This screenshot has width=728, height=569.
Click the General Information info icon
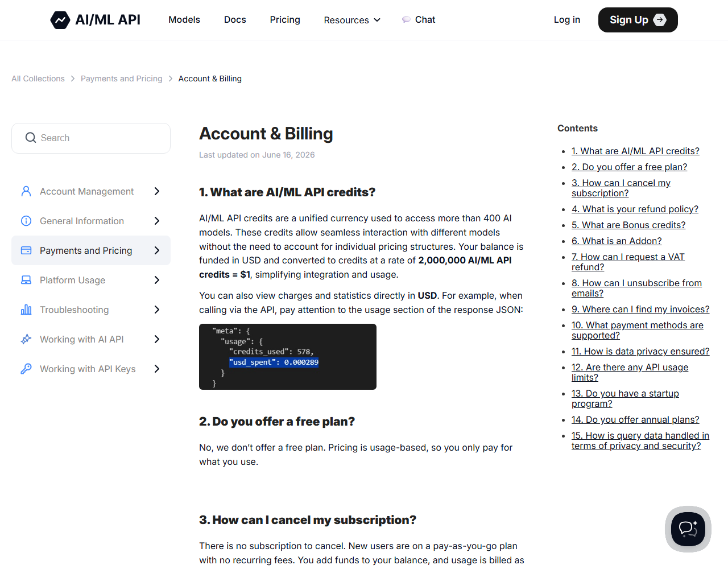(26, 221)
